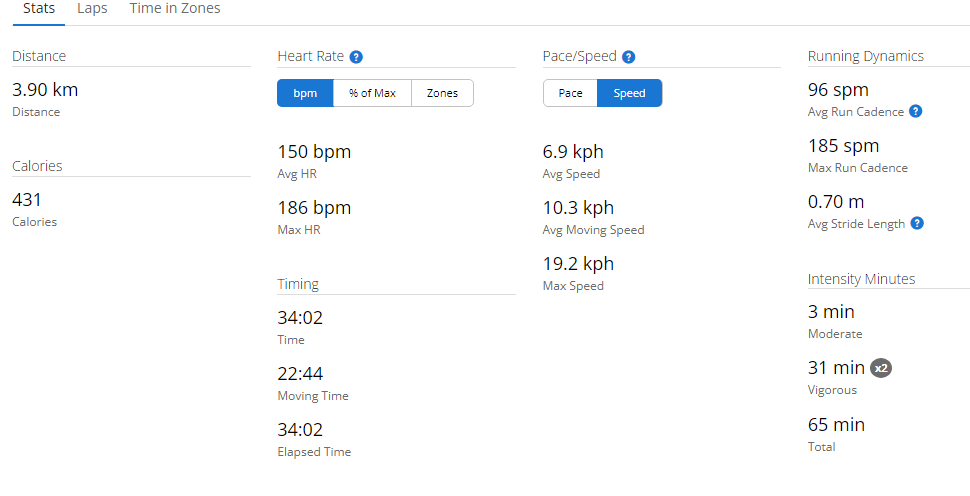
Task: Click the 3.90 km distance value
Action: click(x=45, y=90)
